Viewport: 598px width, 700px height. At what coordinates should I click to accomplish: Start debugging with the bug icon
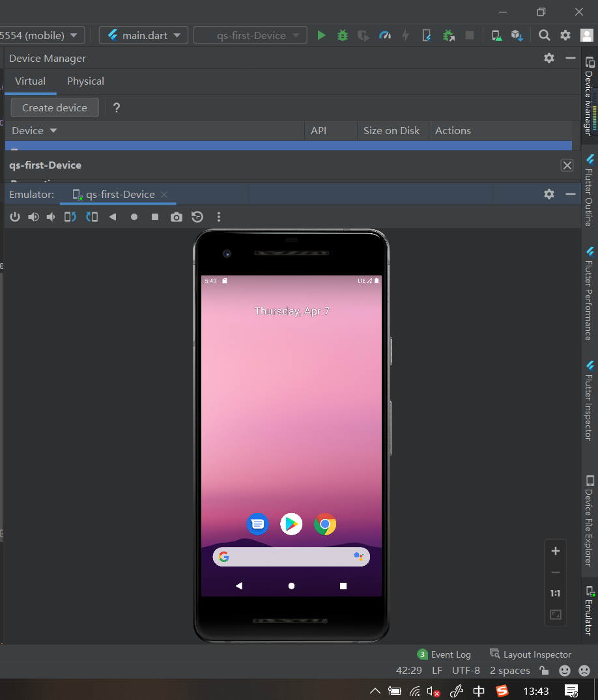343,35
